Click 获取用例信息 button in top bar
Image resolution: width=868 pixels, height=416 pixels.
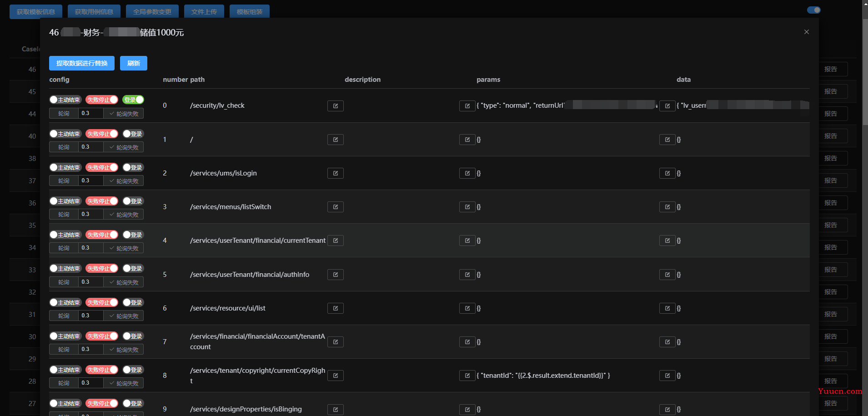tap(94, 11)
